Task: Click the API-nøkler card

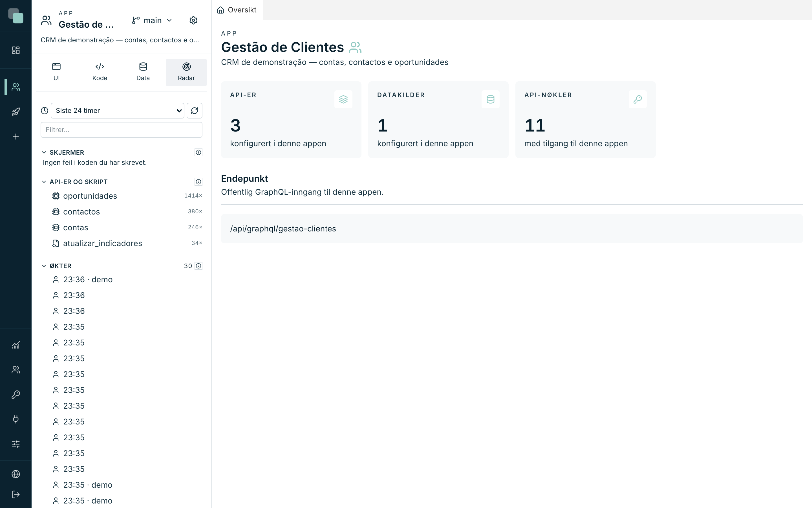Action: tap(585, 120)
